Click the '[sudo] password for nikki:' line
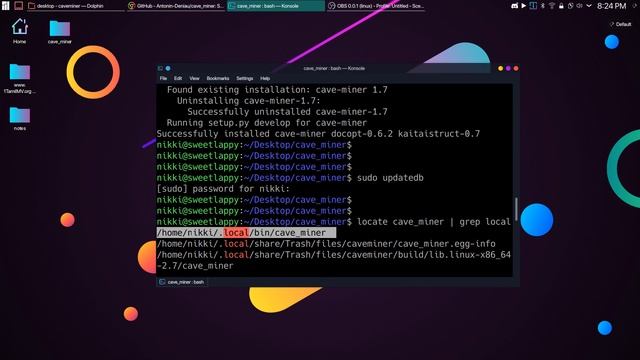The height and width of the screenshot is (360, 640). [x=223, y=189]
